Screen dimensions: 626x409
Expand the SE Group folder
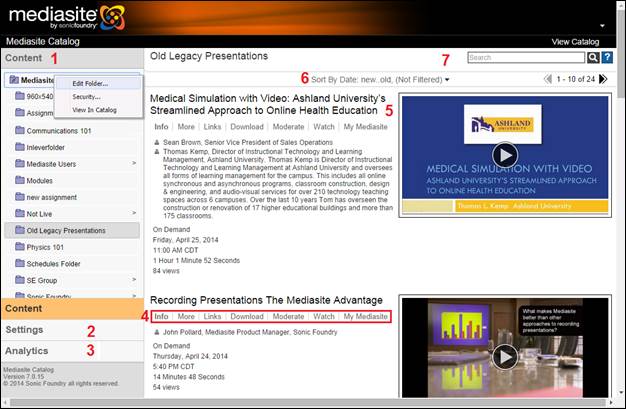coord(134,280)
